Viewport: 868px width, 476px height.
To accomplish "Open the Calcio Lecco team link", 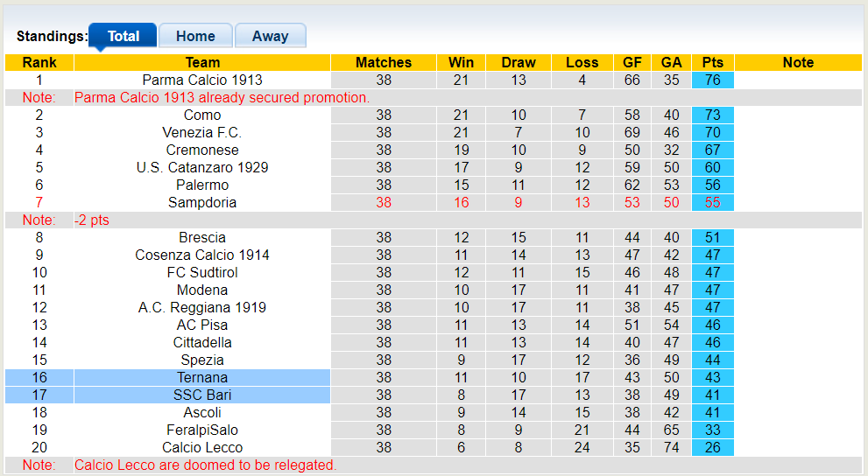I will tap(202, 447).
